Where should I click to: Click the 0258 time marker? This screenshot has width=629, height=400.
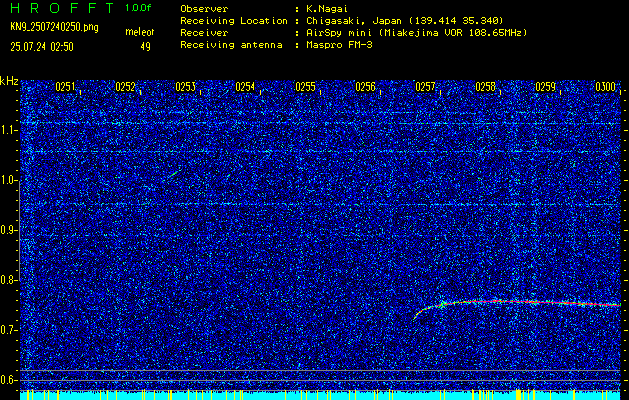485,87
